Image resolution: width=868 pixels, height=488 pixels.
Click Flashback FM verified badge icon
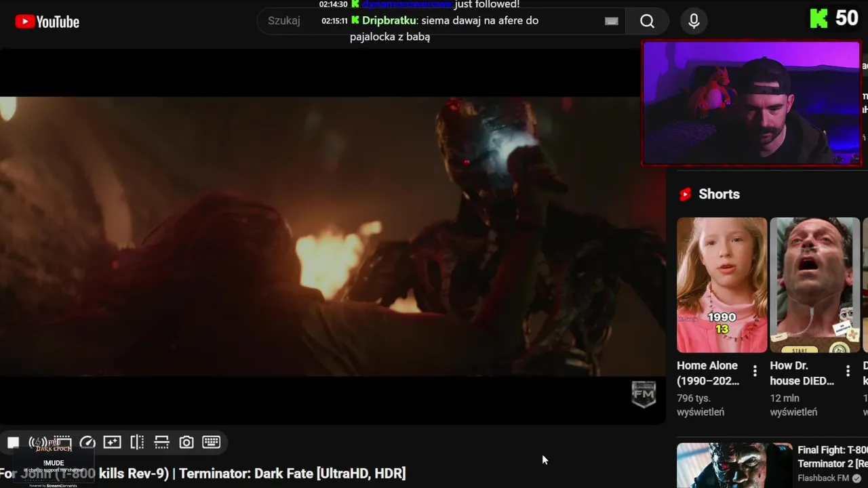point(856,479)
